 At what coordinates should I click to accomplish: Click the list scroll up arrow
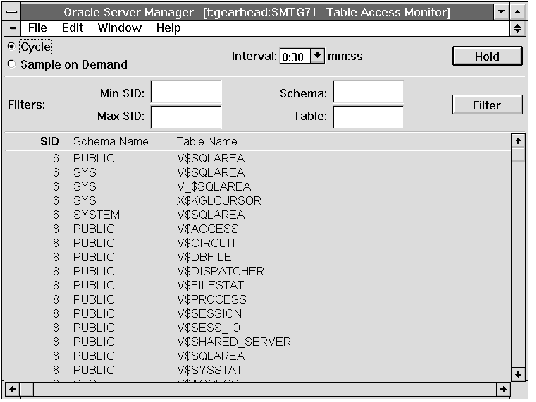518,140
